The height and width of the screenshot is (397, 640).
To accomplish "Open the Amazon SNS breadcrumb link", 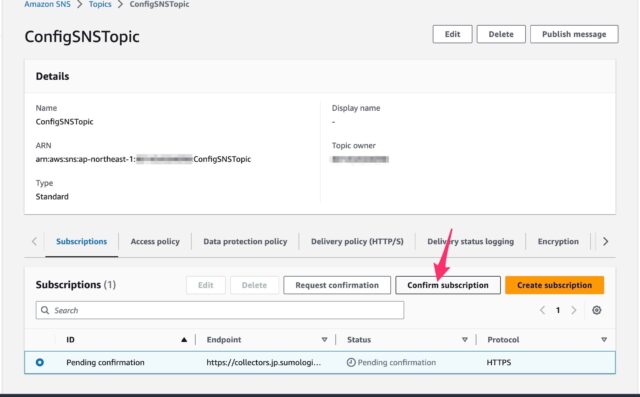I will pyautogui.click(x=47, y=4).
